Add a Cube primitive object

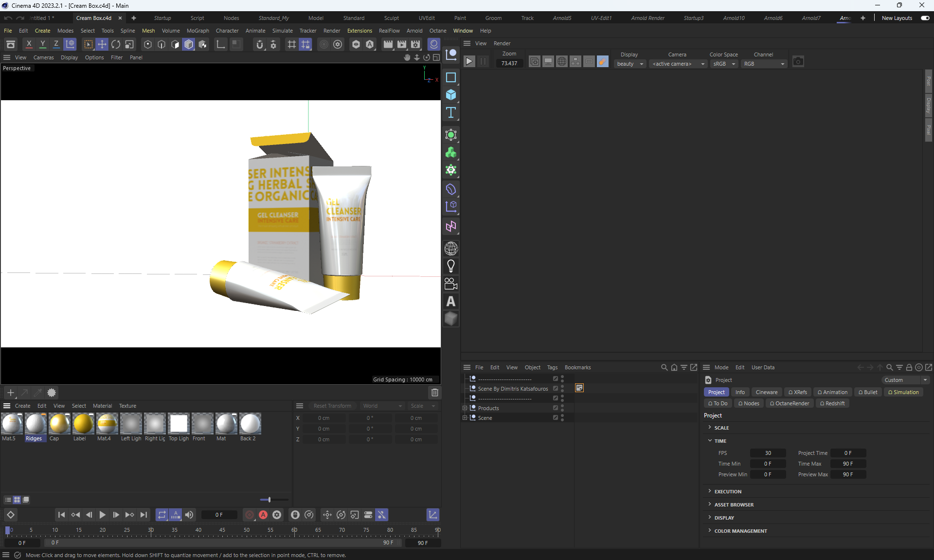click(451, 95)
